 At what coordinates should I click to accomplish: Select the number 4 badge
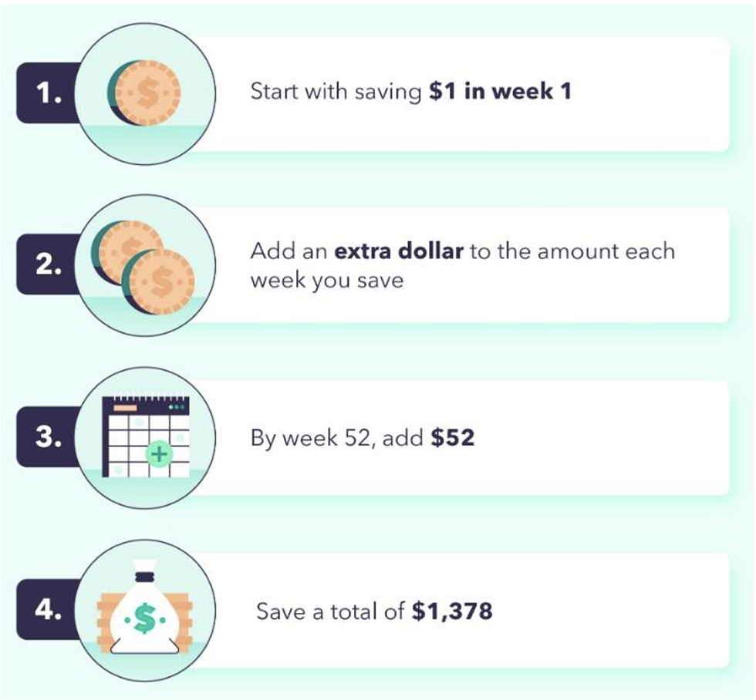48,610
